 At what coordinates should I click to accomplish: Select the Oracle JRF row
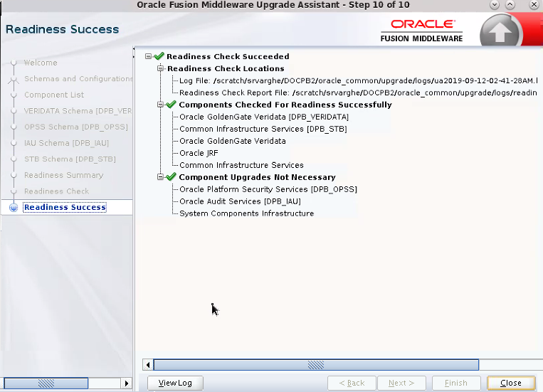(199, 153)
